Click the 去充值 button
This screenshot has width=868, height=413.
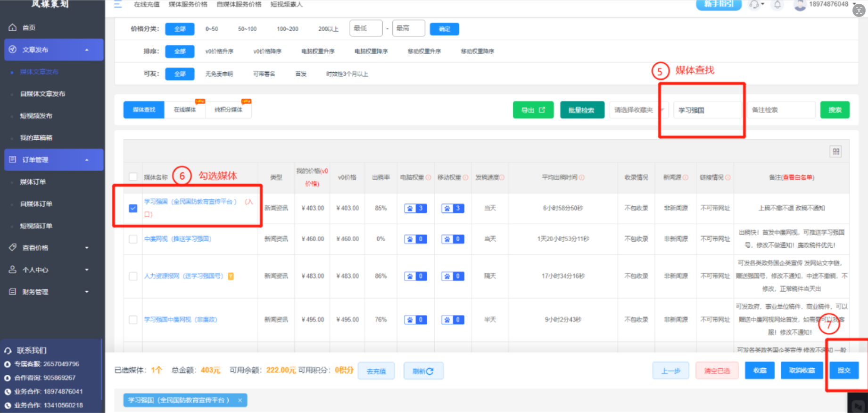tap(376, 371)
